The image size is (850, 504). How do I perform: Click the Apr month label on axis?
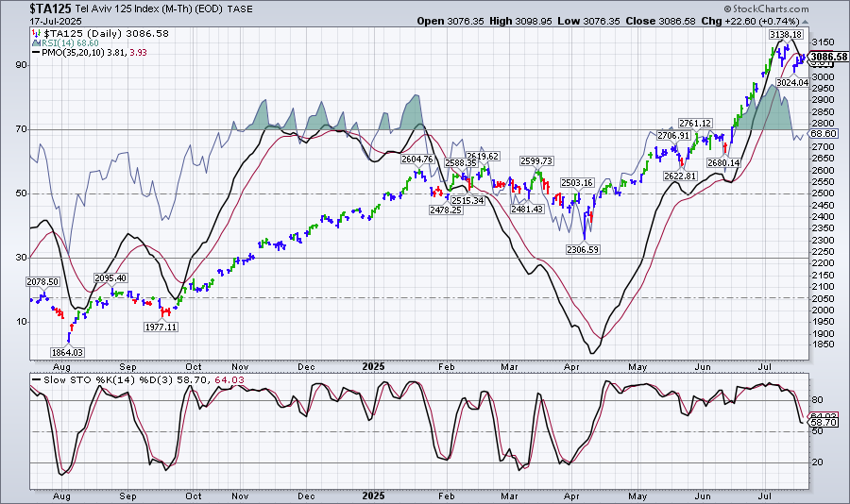pyautogui.click(x=572, y=367)
